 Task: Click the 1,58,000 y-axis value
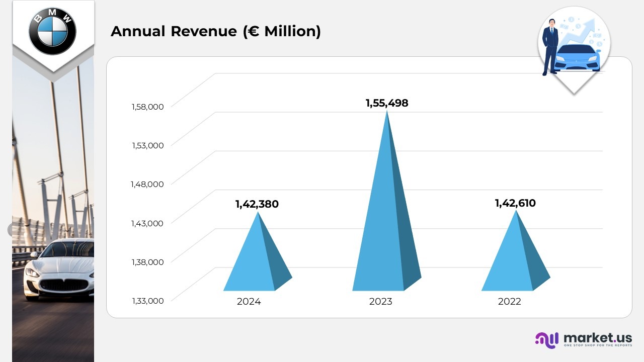click(148, 107)
